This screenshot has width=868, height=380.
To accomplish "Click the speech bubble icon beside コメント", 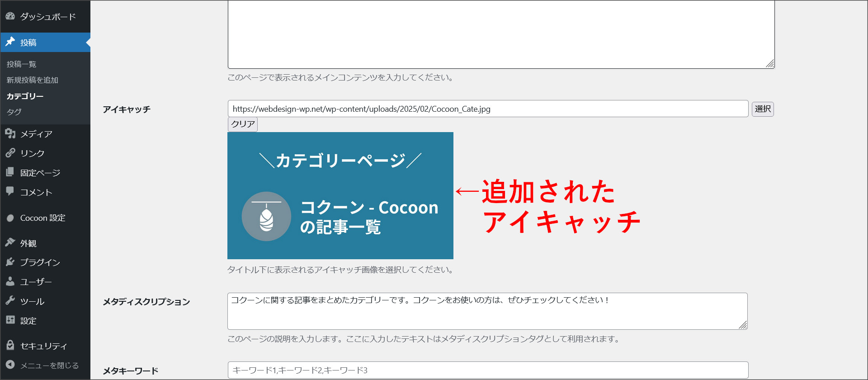I will coord(10,191).
